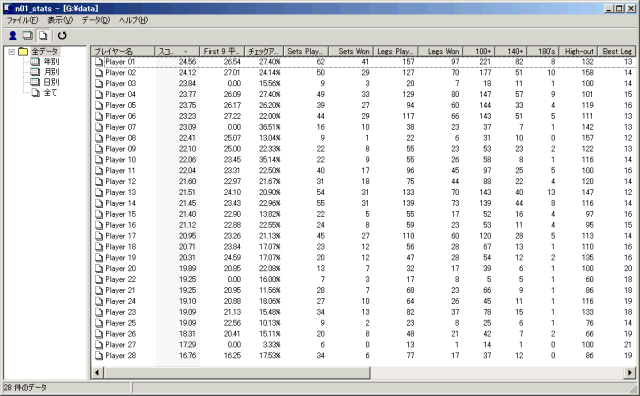Select the 全データ folder icon
Viewport: 640px width, 396px height.
tap(24, 51)
